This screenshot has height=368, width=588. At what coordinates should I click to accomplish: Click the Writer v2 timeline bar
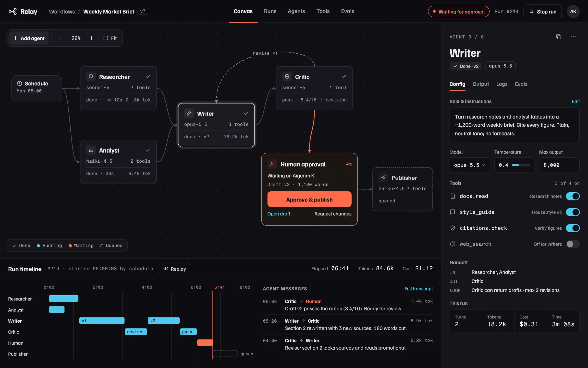[164, 321]
